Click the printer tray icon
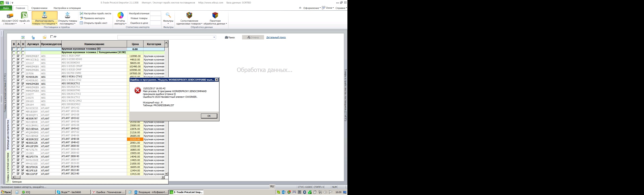This screenshot has width=644, height=195. coord(294,192)
